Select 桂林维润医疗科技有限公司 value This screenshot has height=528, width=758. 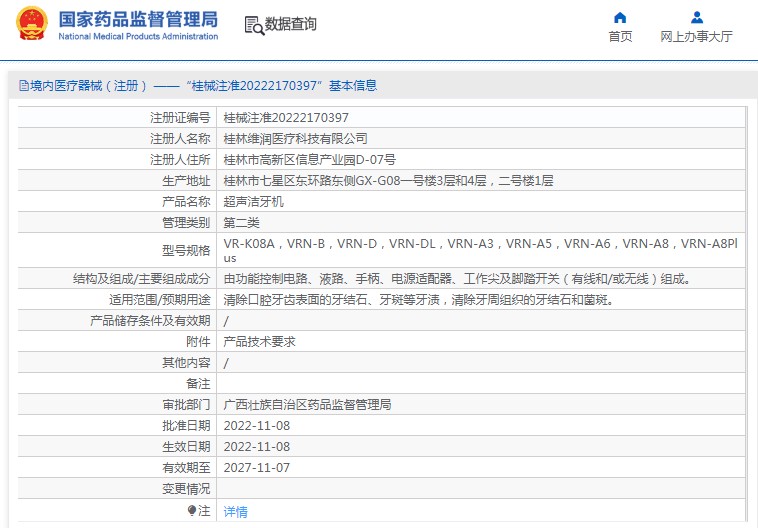295,139
